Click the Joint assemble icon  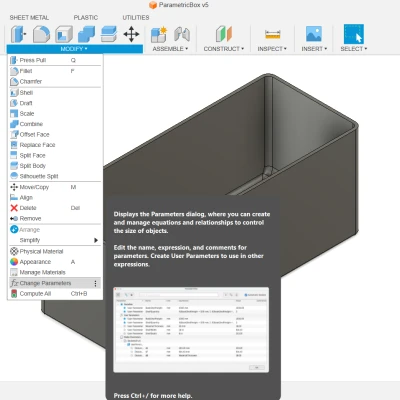(182, 34)
